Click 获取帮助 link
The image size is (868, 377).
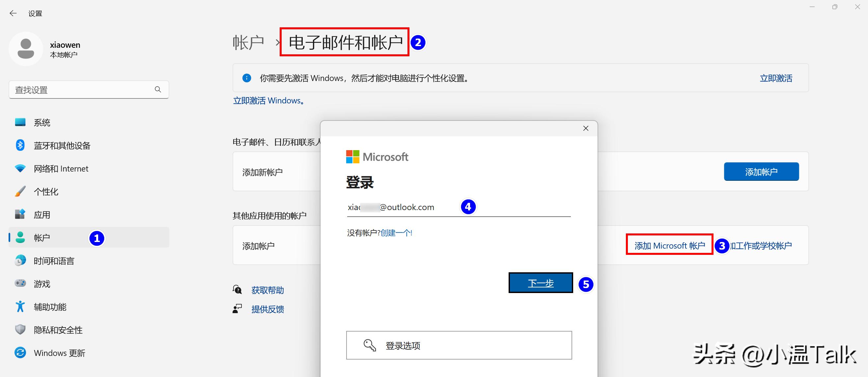[267, 290]
